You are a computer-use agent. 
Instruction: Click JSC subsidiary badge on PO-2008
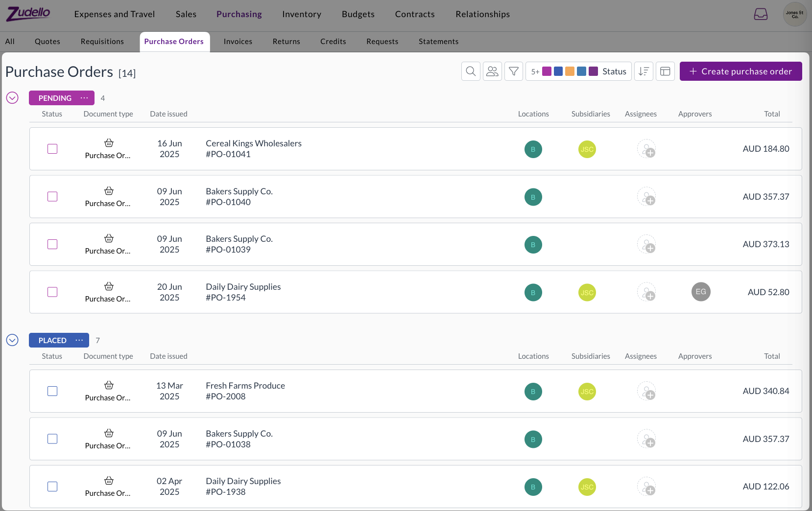587,392
